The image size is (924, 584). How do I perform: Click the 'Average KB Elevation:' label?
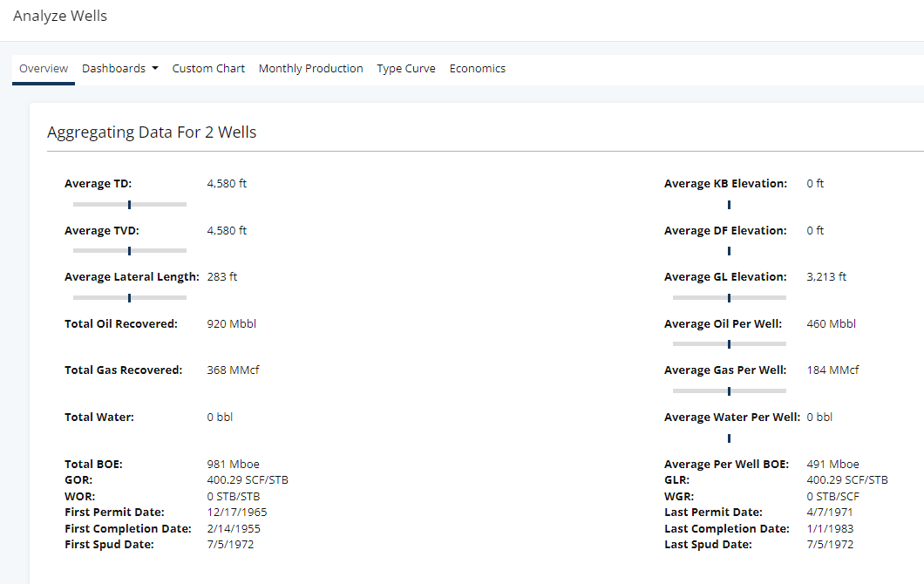(726, 183)
